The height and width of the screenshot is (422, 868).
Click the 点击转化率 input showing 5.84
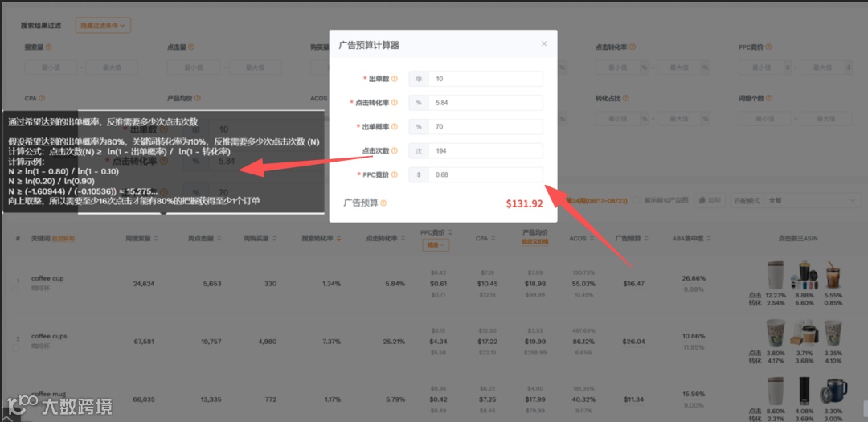tap(485, 102)
